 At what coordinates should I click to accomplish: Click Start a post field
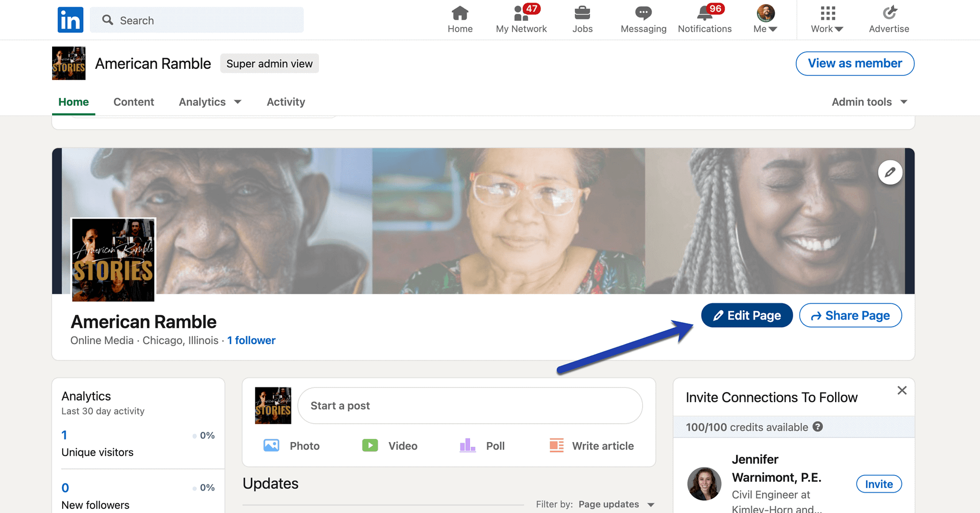[470, 406]
